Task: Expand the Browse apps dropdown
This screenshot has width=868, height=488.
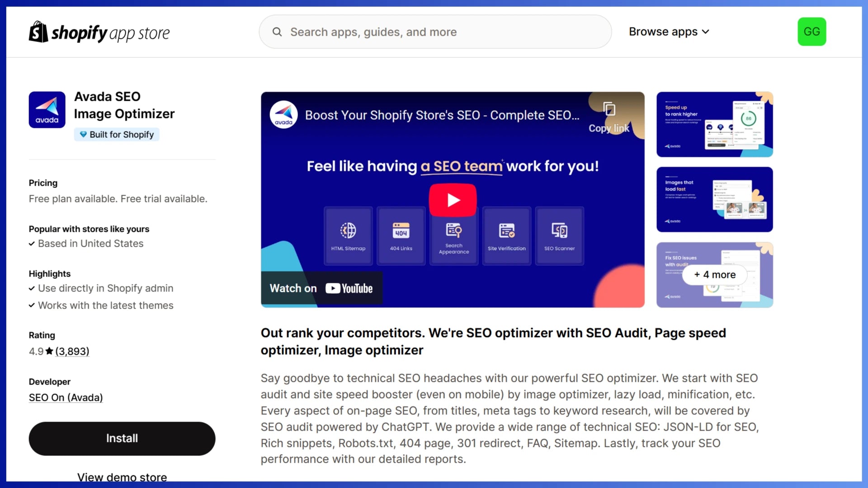Action: pyautogui.click(x=669, y=32)
